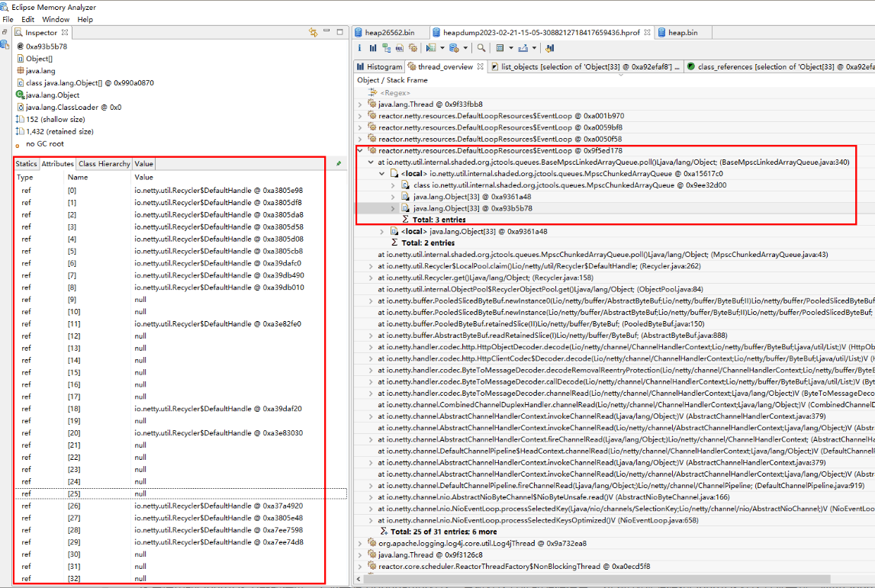The height and width of the screenshot is (588, 875).
Task: Select the Attributes tab in Inspector
Action: [x=57, y=163]
